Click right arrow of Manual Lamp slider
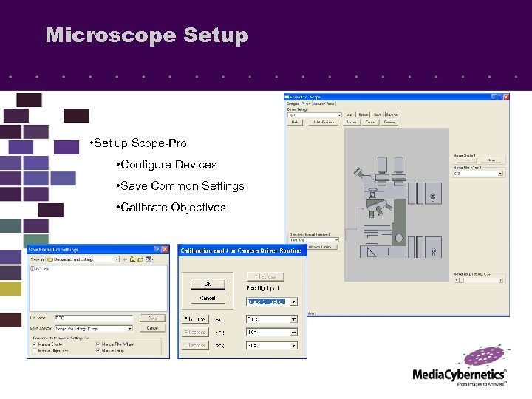 [501, 280]
